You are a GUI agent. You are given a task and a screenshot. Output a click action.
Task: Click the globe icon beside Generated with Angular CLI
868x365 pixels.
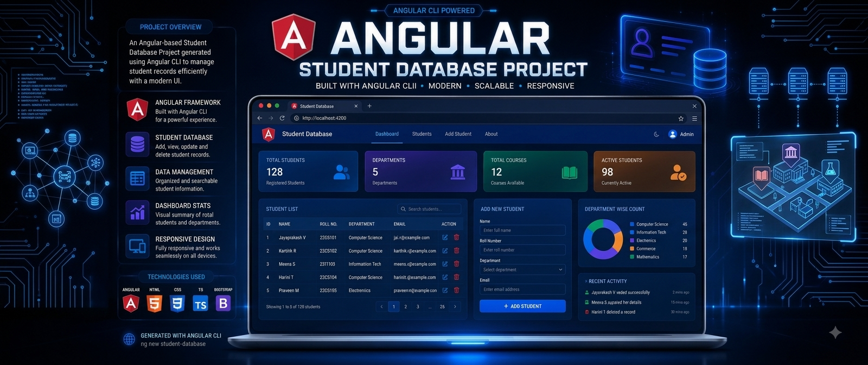click(129, 339)
